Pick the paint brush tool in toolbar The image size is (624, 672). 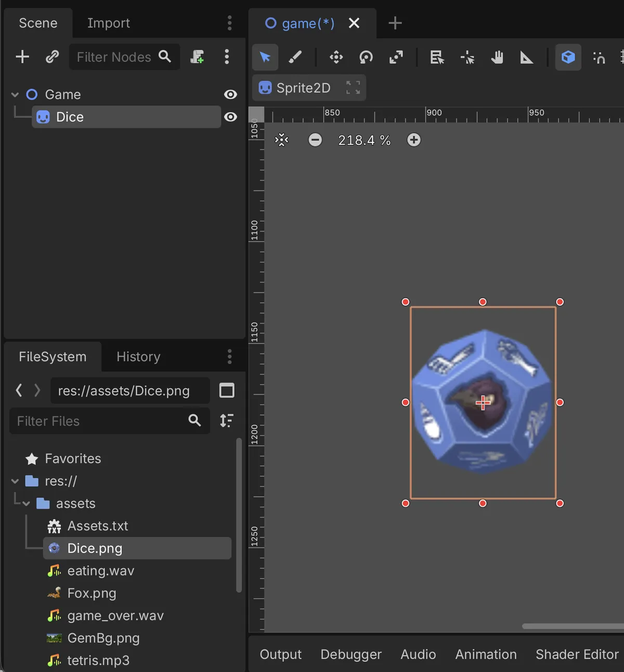pyautogui.click(x=295, y=57)
